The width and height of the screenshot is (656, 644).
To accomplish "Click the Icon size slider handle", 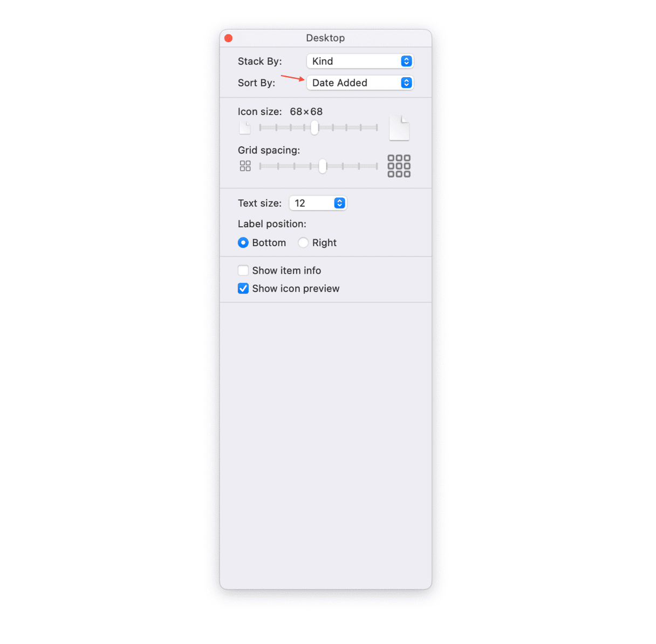I will click(315, 128).
